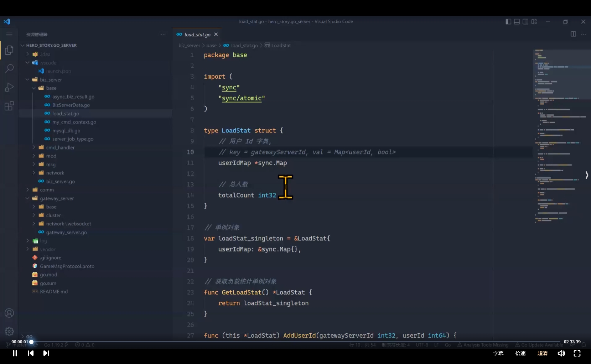Open the Extensions view
591x364 pixels.
click(x=9, y=106)
